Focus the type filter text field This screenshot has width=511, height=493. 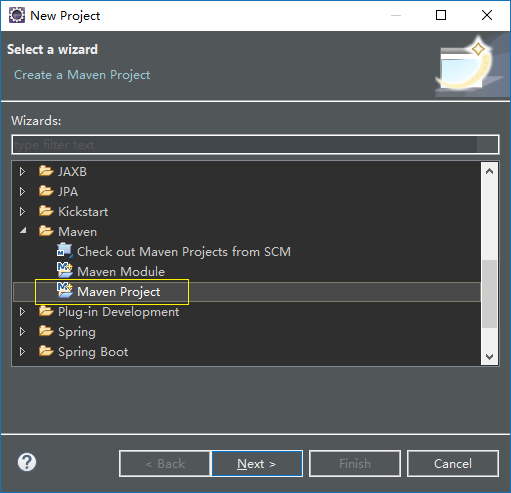255,145
